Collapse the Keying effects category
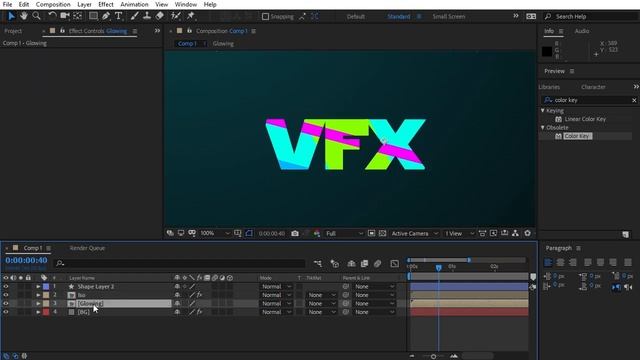640x360 pixels. click(x=542, y=111)
